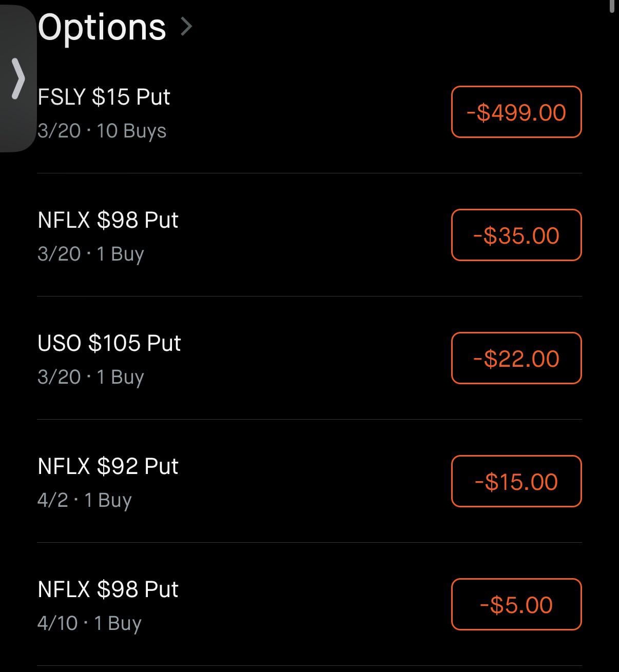Viewport: 619px width, 672px height.
Task: Toggle the -$35.00 value badge
Action: click(x=516, y=235)
